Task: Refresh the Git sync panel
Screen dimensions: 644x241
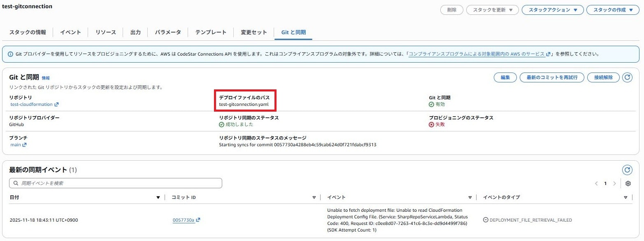Action: 627,77
